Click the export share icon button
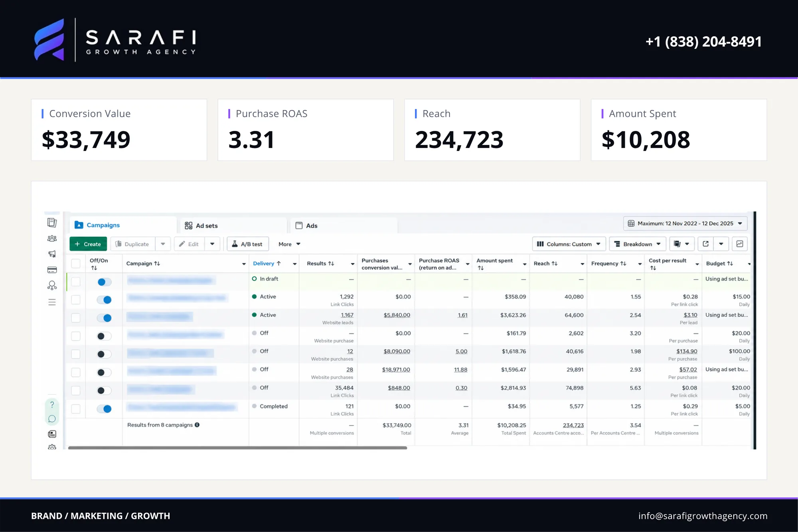This screenshot has width=798, height=532. (705, 244)
